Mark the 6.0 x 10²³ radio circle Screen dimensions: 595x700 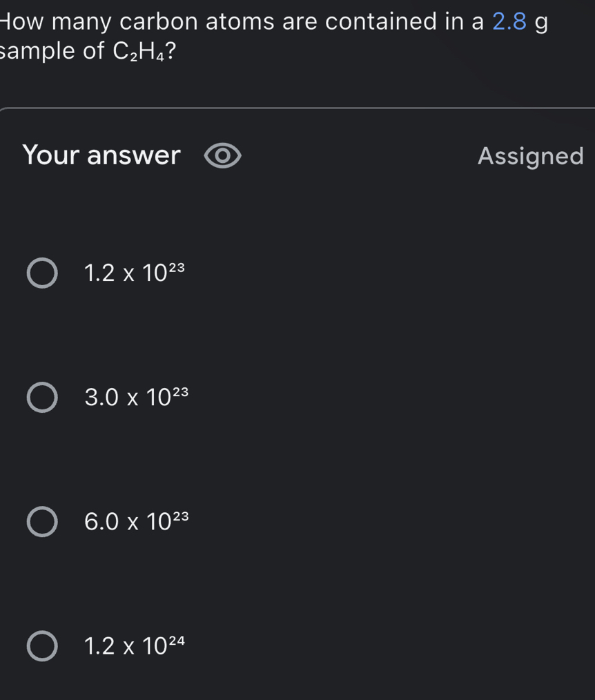point(42,521)
